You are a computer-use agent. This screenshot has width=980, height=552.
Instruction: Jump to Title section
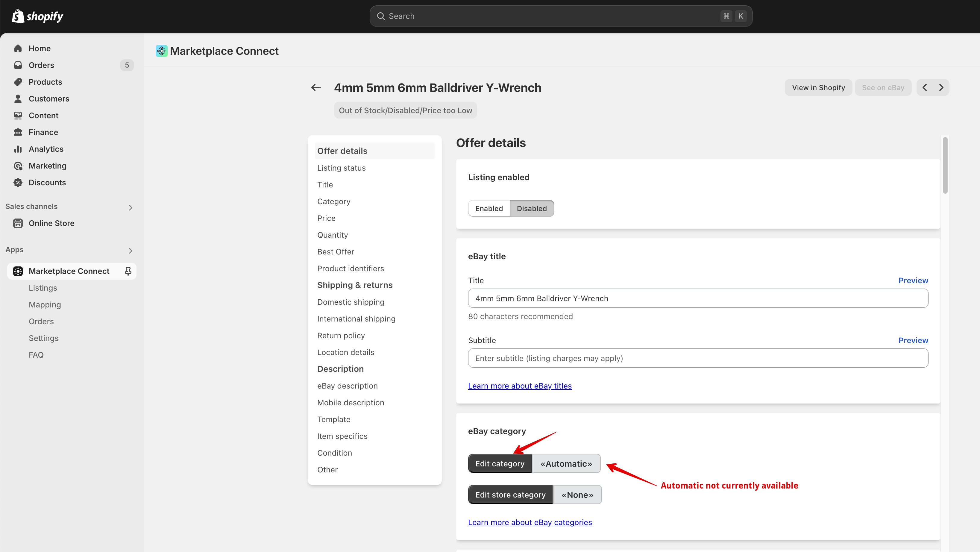(325, 184)
